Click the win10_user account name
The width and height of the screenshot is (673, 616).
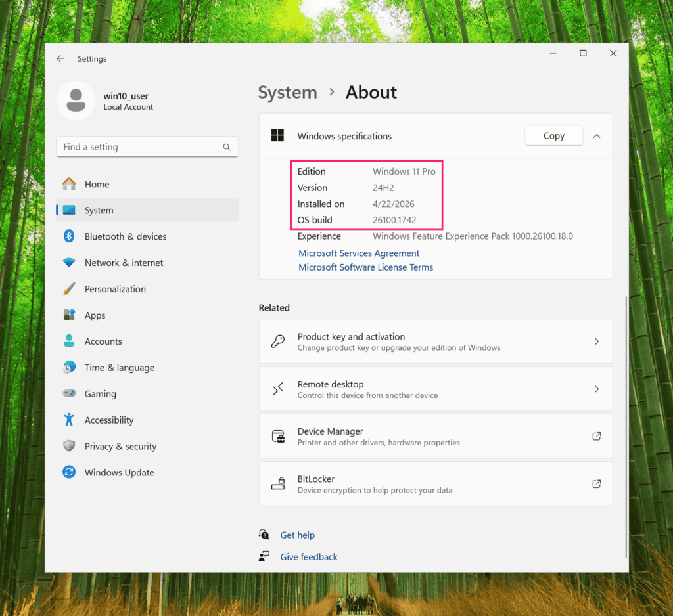click(x=126, y=96)
